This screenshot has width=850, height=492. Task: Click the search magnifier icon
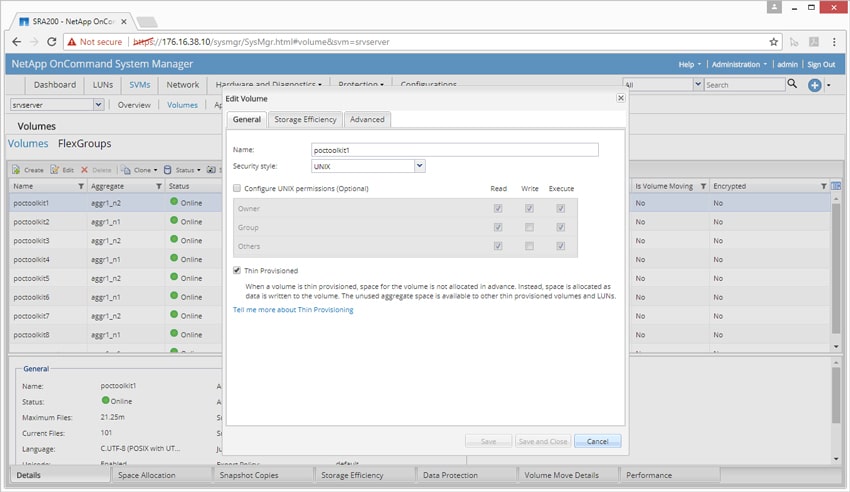coord(792,84)
